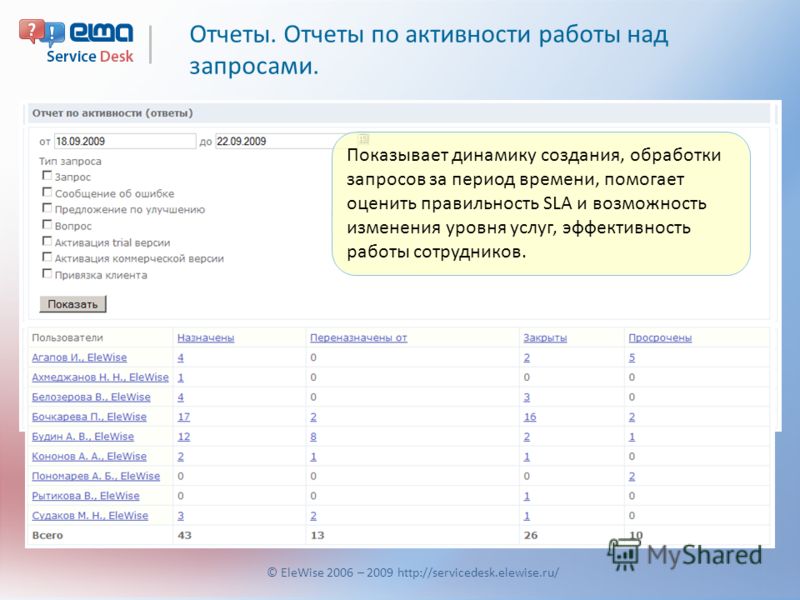The height and width of the screenshot is (600, 800).
Task: Open Кононов's Закрыты count of 1
Action: tap(527, 456)
